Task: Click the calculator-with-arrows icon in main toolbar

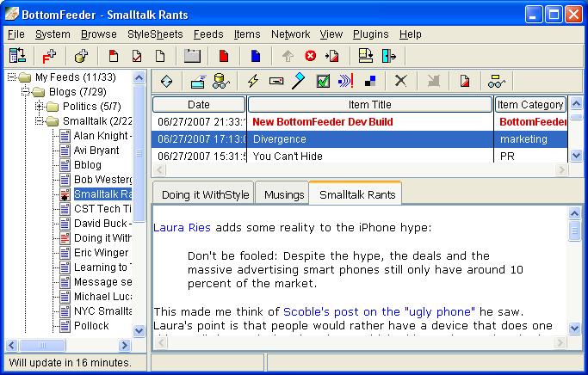Action: 17,56
